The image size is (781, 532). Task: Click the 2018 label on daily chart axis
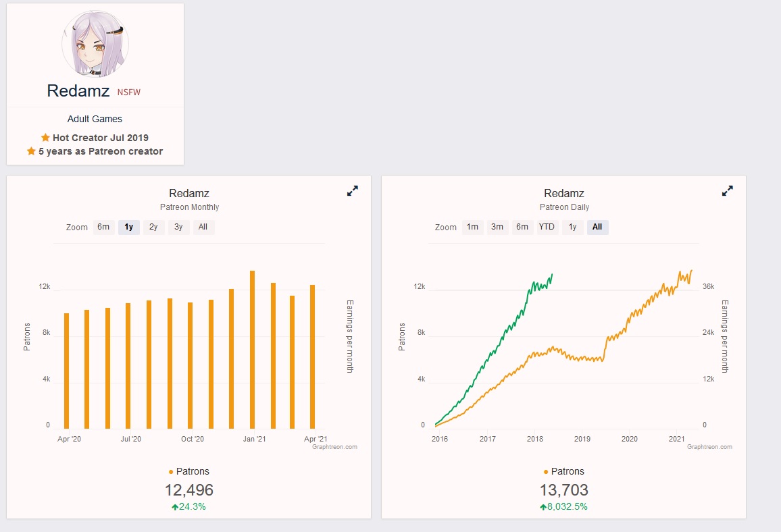click(x=535, y=439)
